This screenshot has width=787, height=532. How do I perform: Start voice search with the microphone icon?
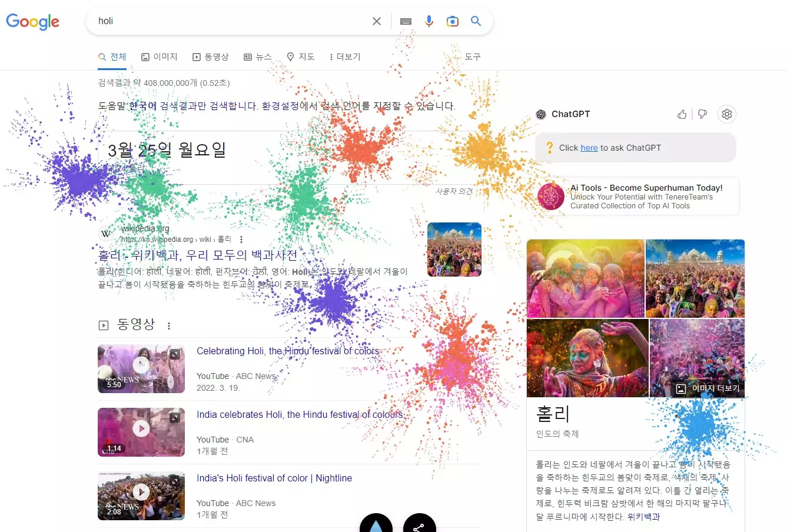[429, 21]
